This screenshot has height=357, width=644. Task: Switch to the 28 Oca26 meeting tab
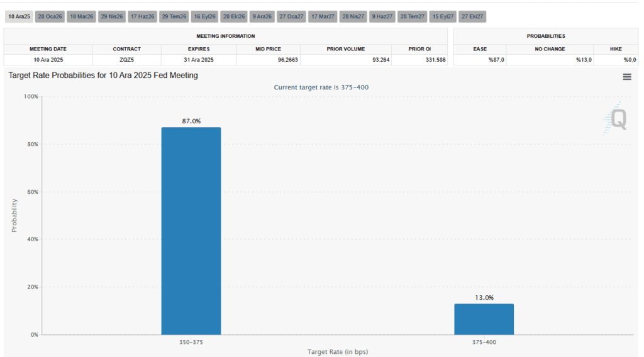[49, 16]
